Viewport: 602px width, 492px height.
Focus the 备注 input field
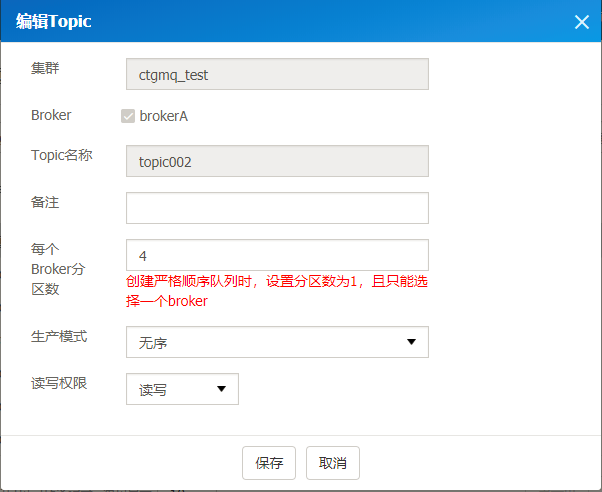(277, 208)
